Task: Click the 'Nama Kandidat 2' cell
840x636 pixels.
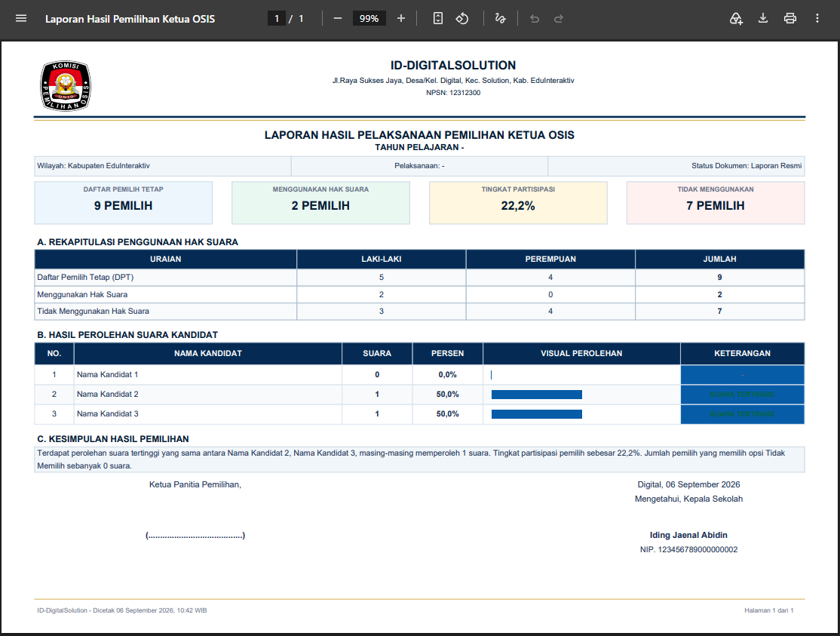Action: coord(208,395)
